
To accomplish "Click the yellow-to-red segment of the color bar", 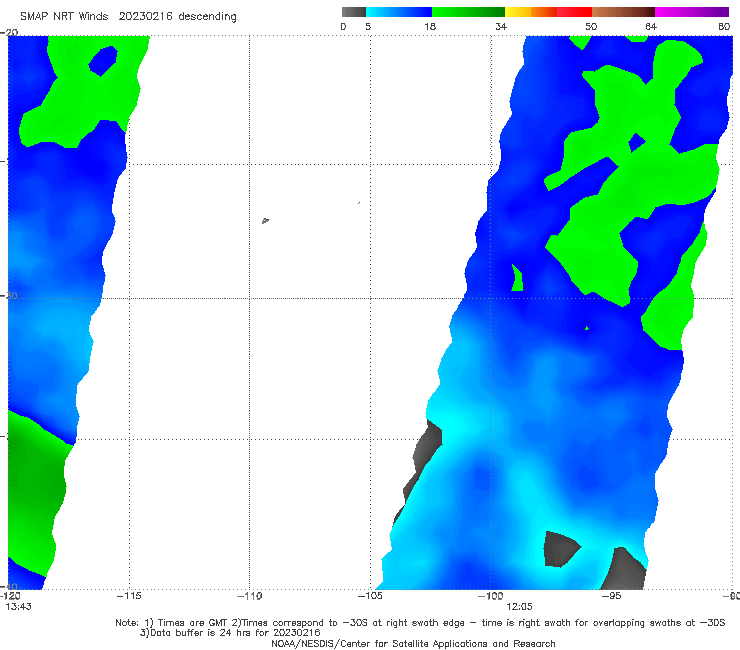I will 548,12.
